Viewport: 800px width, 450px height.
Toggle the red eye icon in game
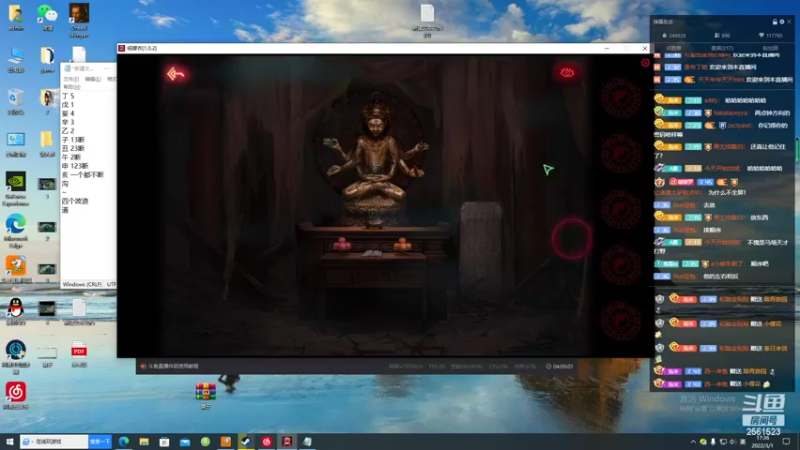tap(567, 73)
